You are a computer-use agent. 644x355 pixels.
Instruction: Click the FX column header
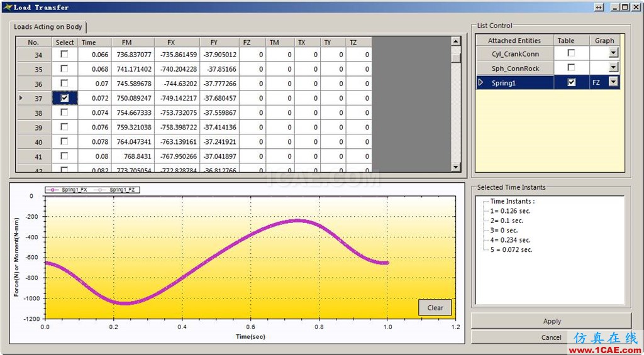coord(177,42)
